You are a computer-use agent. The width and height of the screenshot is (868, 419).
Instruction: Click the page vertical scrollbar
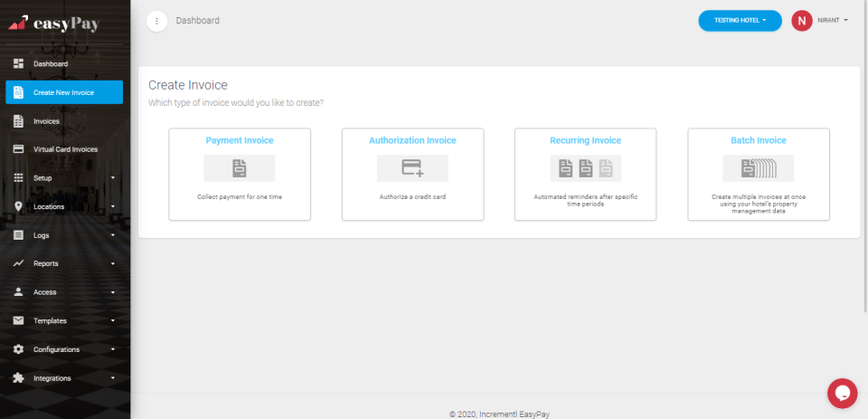pyautogui.click(x=865, y=155)
